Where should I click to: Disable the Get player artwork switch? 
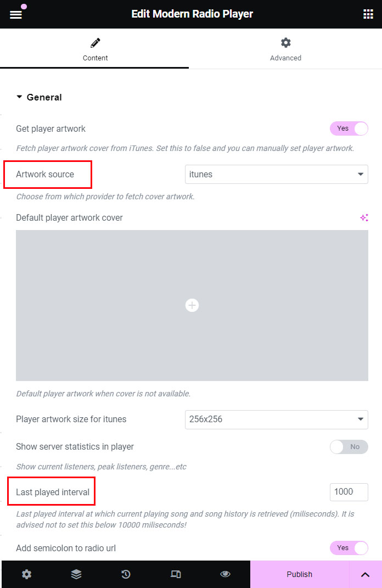(x=349, y=128)
